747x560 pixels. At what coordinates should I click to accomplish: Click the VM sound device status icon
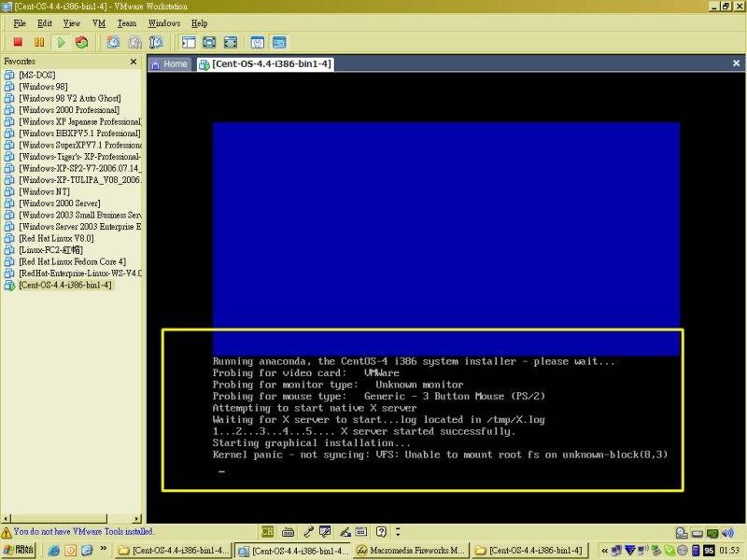(x=727, y=533)
